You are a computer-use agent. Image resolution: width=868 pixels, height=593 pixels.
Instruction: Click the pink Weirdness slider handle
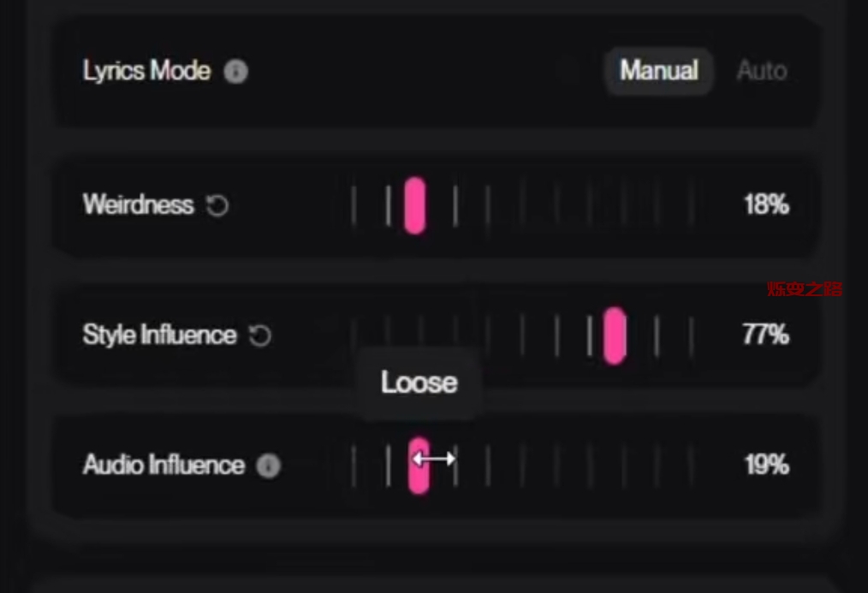[x=415, y=205]
